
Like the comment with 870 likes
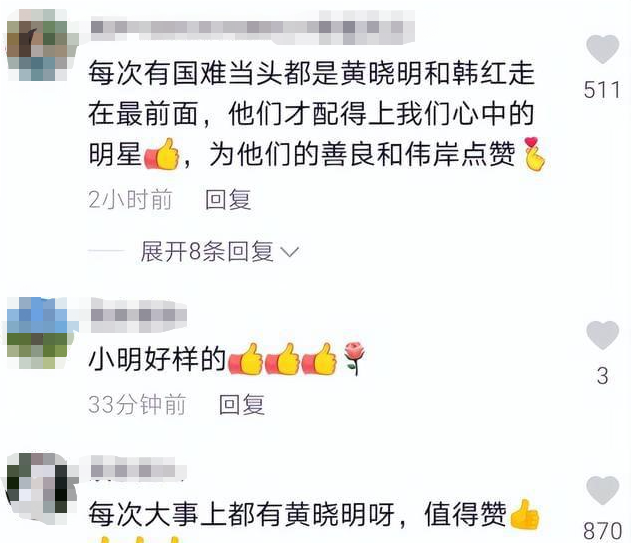[x=602, y=490]
